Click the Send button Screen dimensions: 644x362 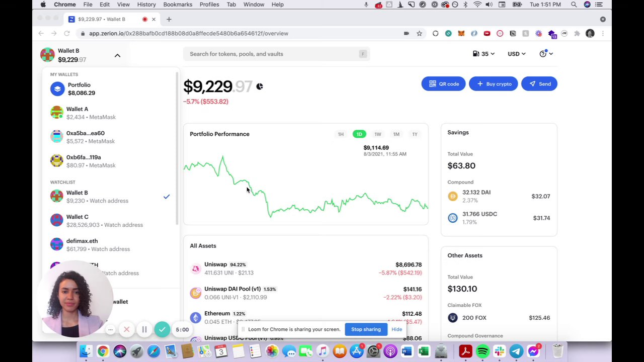[539, 84]
